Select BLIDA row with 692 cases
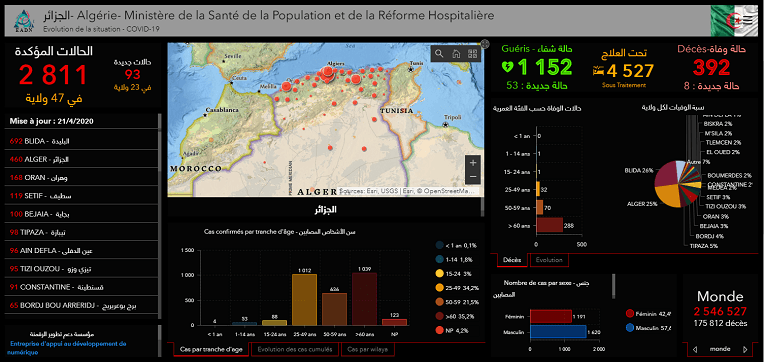 tap(81, 141)
